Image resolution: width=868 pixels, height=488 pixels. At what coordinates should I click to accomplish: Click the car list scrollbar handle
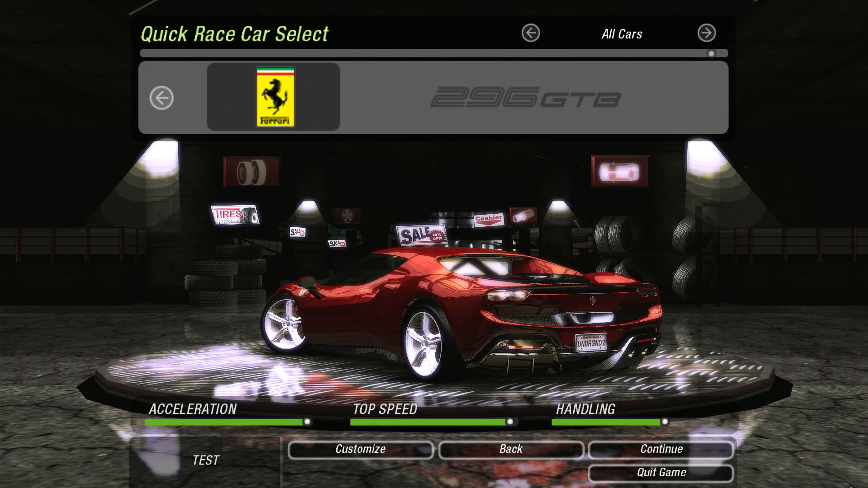click(711, 54)
